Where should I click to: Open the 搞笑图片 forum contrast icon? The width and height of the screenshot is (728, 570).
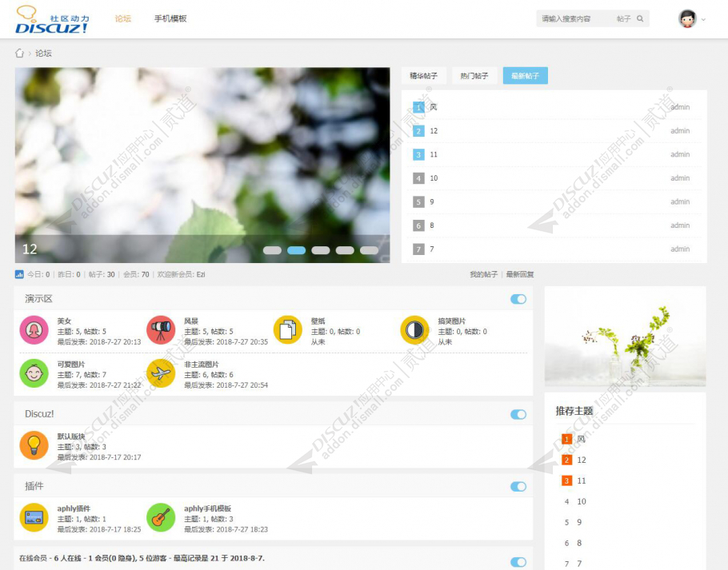[x=414, y=329]
